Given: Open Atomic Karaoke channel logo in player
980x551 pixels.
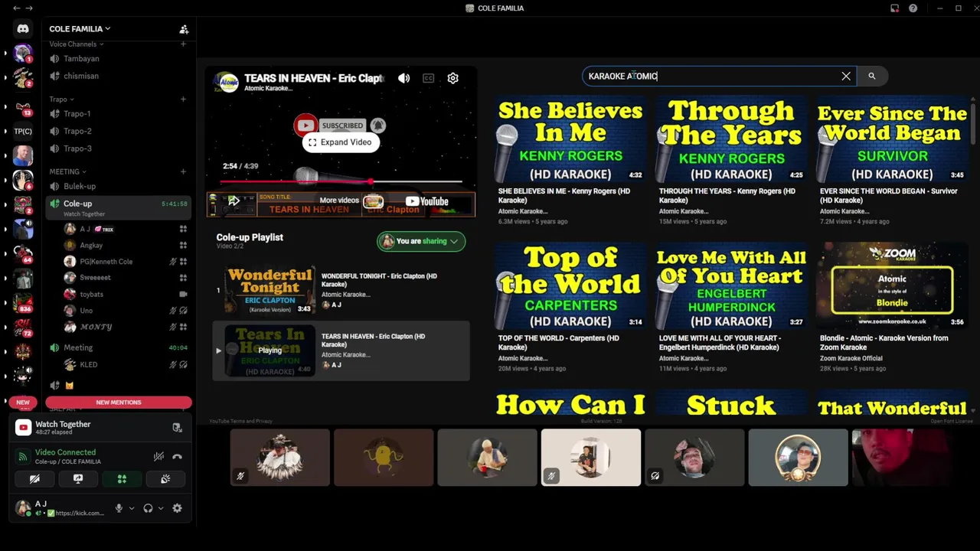Looking at the screenshot, I should pos(225,82).
